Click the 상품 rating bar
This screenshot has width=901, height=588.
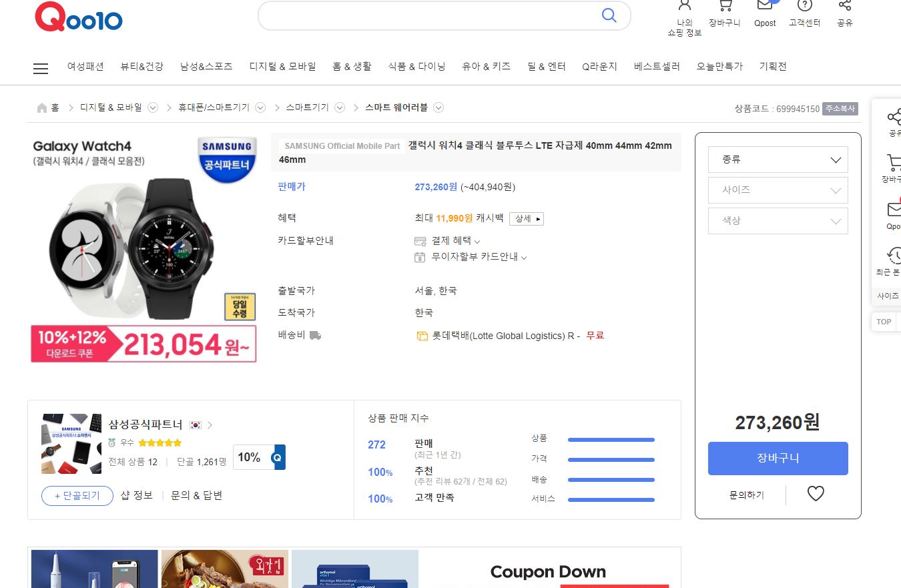(x=611, y=440)
